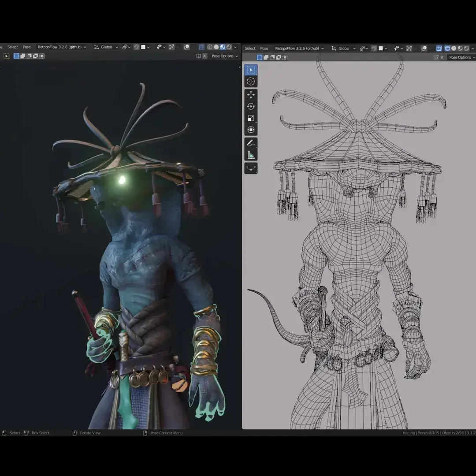Viewport: 476px width, 476px height.
Task: Click the white snap target swatch in left header
Action: pos(143,47)
